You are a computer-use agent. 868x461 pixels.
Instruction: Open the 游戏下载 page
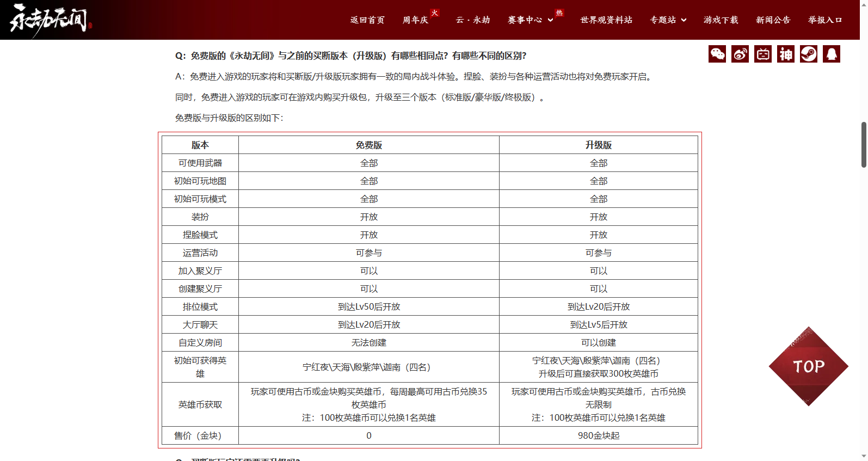pos(721,20)
